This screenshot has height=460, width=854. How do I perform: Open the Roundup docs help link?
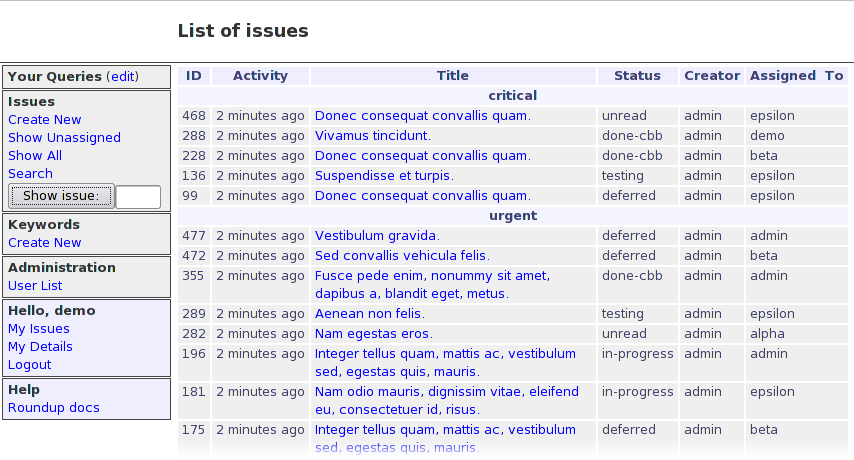click(x=54, y=408)
